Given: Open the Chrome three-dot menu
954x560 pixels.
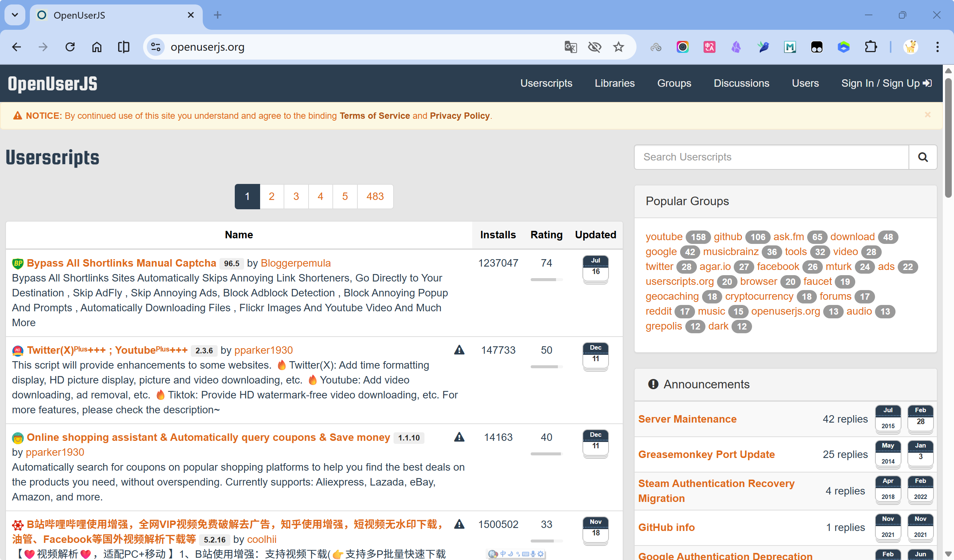Looking at the screenshot, I should pyautogui.click(x=937, y=47).
